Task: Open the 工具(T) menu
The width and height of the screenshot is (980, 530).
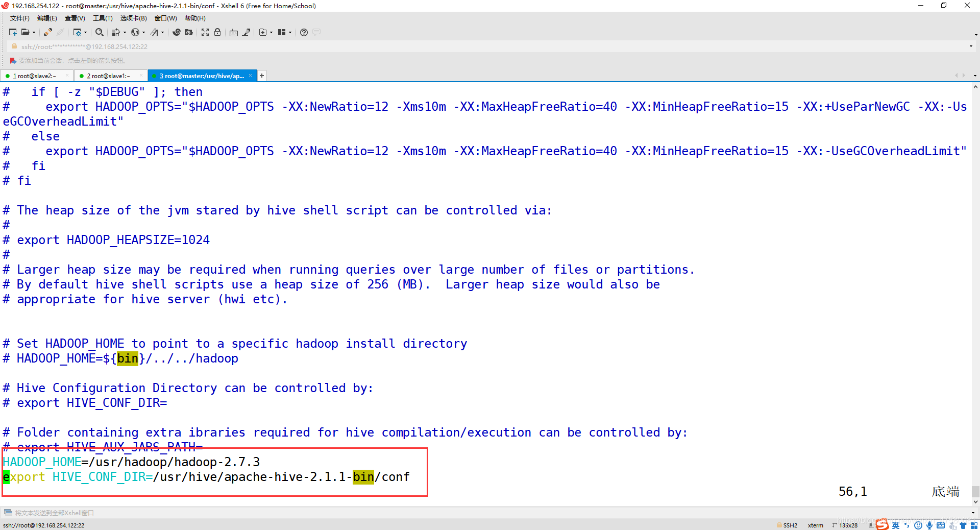Action: point(103,18)
